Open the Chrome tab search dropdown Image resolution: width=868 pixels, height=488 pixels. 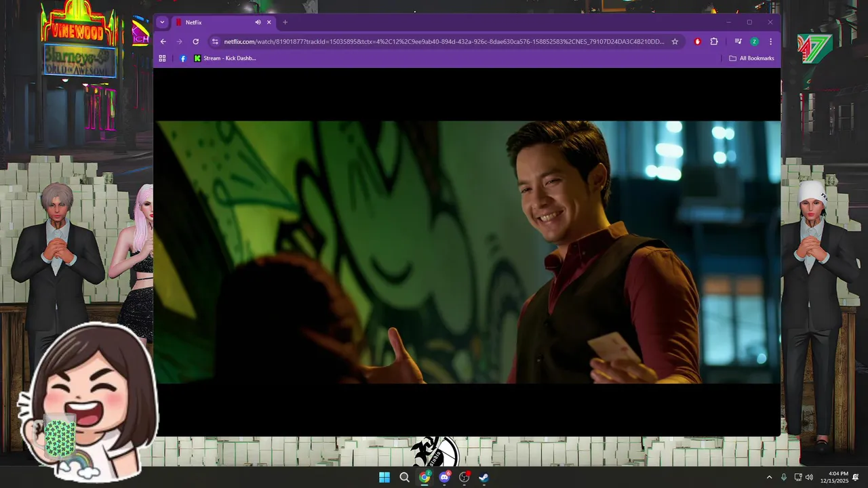tap(161, 22)
